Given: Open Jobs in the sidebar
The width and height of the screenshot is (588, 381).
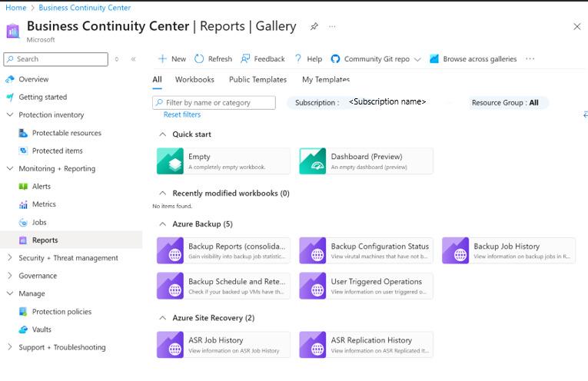Looking at the screenshot, I should click(x=39, y=222).
